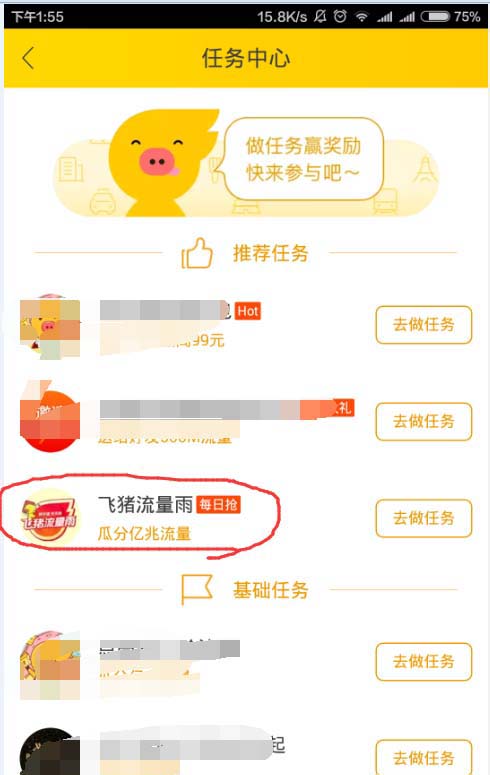
Task: Tap the Hot badge on first task
Action: tap(248, 311)
